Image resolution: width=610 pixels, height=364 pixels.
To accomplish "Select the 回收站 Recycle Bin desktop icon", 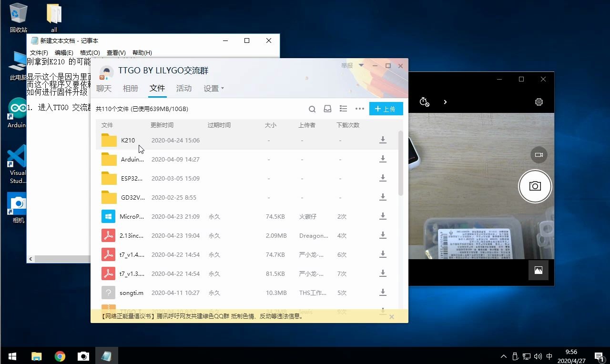I will click(19, 18).
